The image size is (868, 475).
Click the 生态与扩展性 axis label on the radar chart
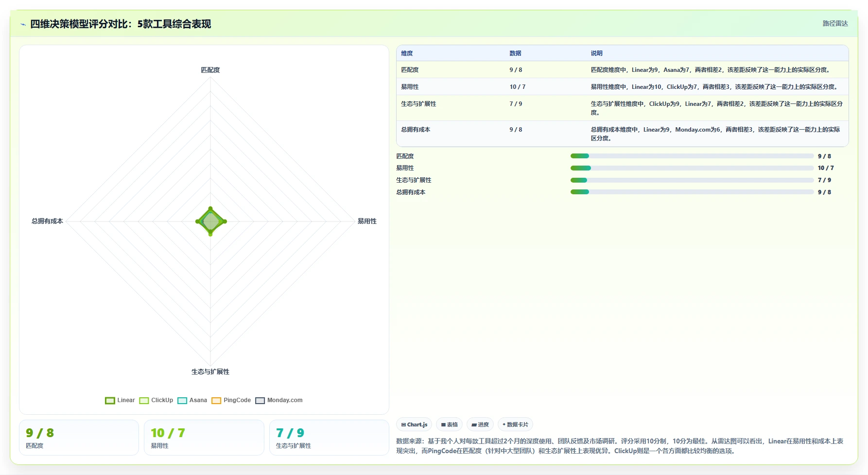click(210, 372)
